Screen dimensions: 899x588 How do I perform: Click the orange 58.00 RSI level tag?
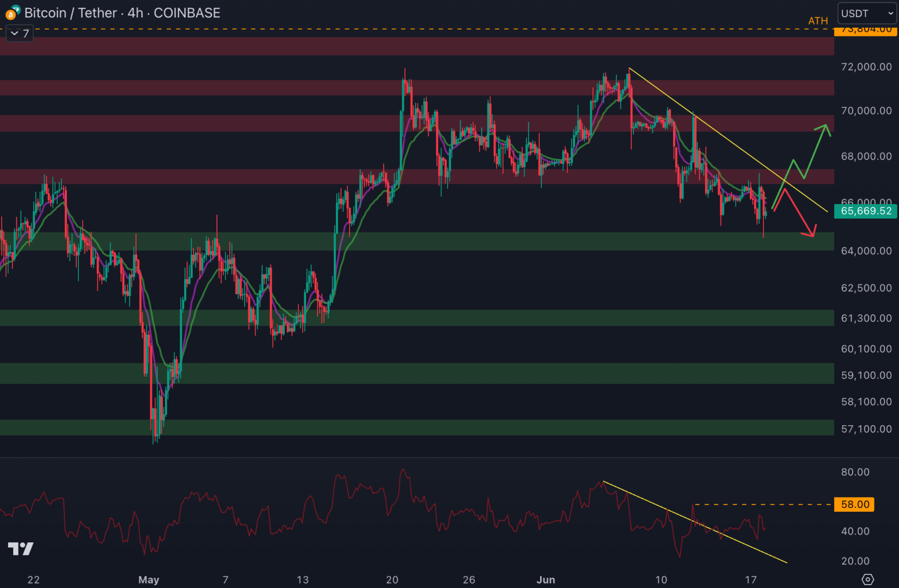pyautogui.click(x=854, y=505)
